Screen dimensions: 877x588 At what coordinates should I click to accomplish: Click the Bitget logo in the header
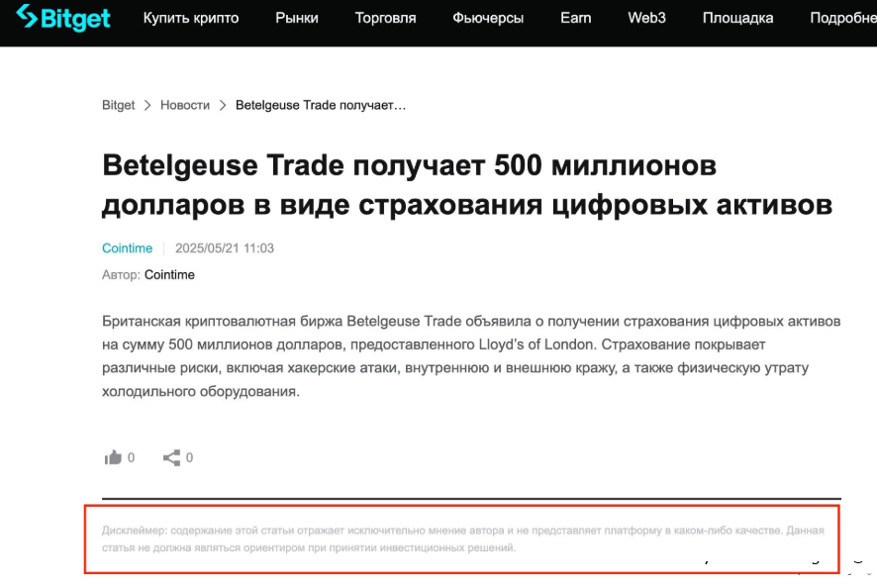click(63, 18)
